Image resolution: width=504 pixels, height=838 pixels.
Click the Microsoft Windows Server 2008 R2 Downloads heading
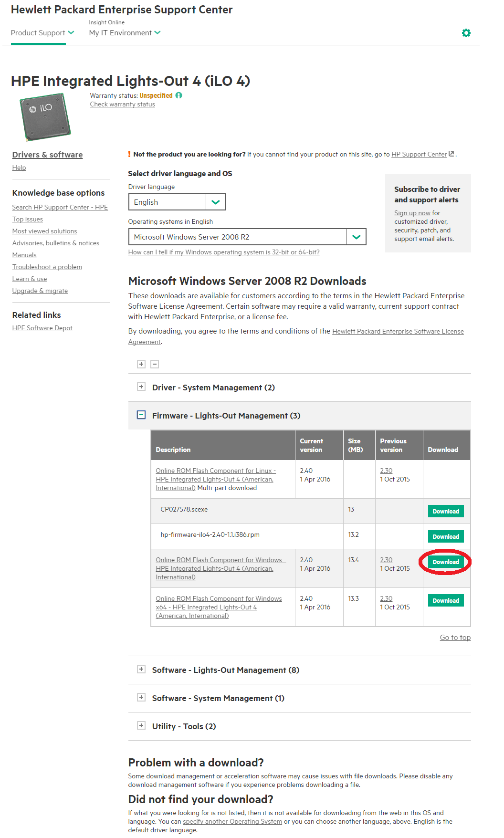point(247,281)
